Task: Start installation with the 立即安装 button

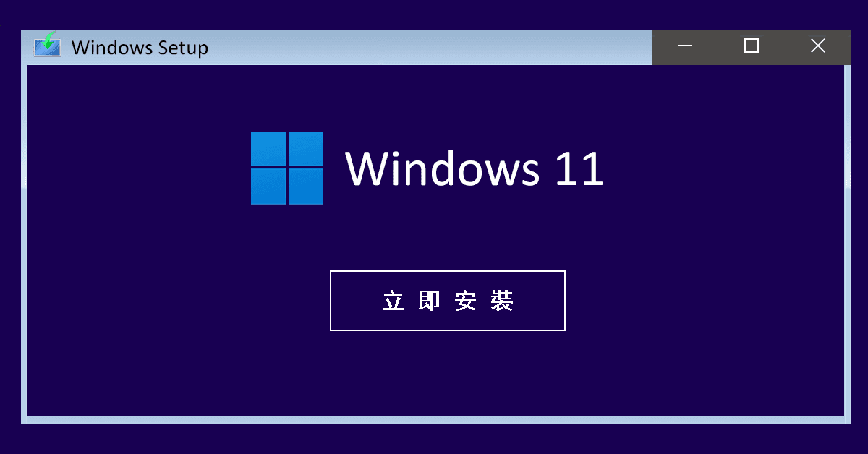Action: tap(447, 301)
